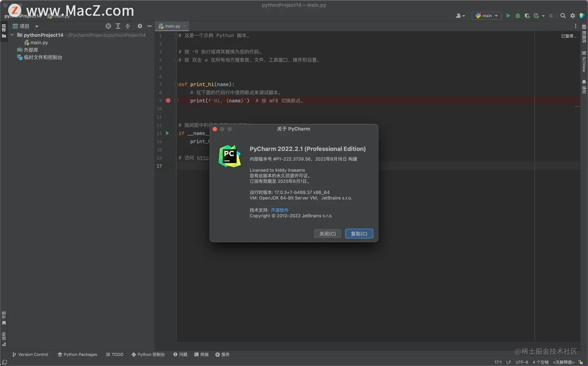Toggle the fold end marker on line 9
588x366 pixels.
[176, 101]
